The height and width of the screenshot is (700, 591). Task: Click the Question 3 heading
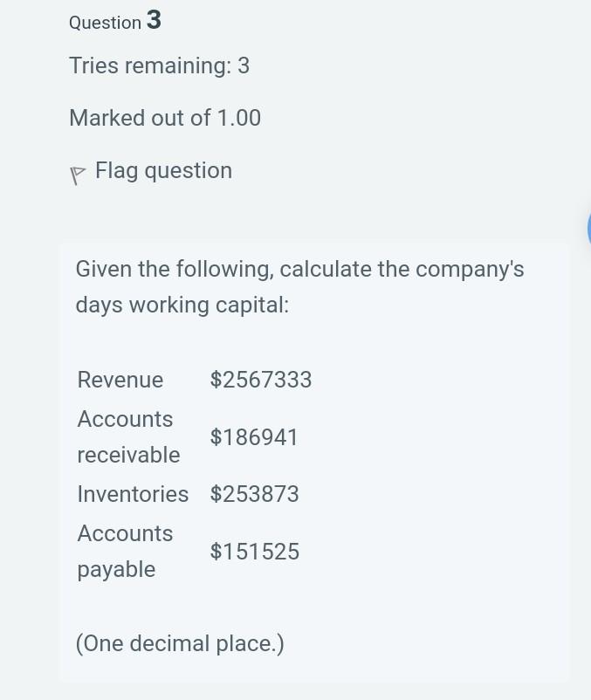click(x=114, y=21)
